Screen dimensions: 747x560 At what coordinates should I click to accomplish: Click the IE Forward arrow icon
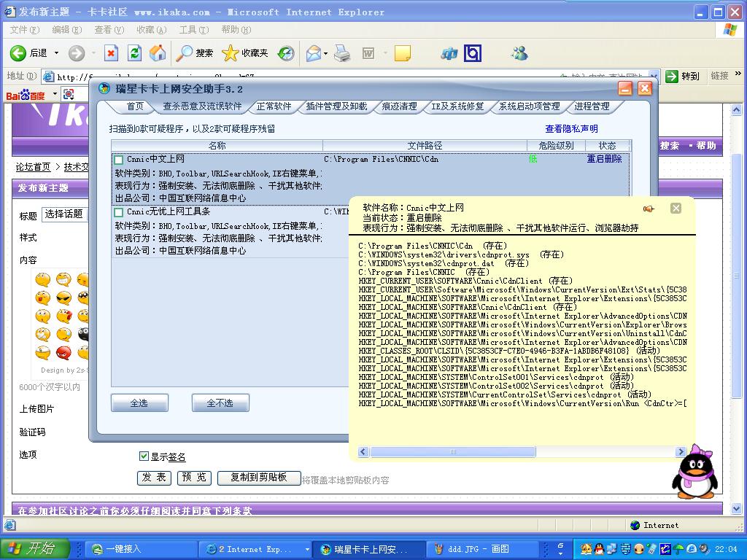(x=76, y=52)
